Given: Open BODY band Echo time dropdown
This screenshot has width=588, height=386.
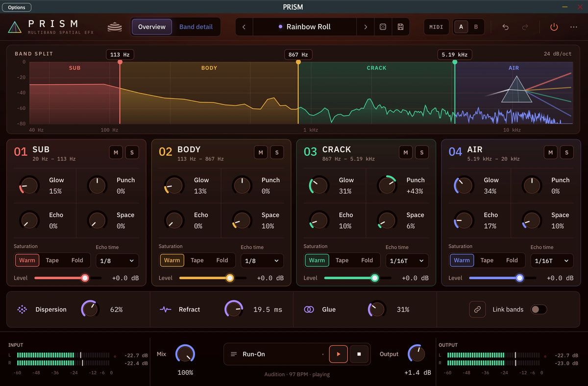Looking at the screenshot, I should (x=262, y=261).
